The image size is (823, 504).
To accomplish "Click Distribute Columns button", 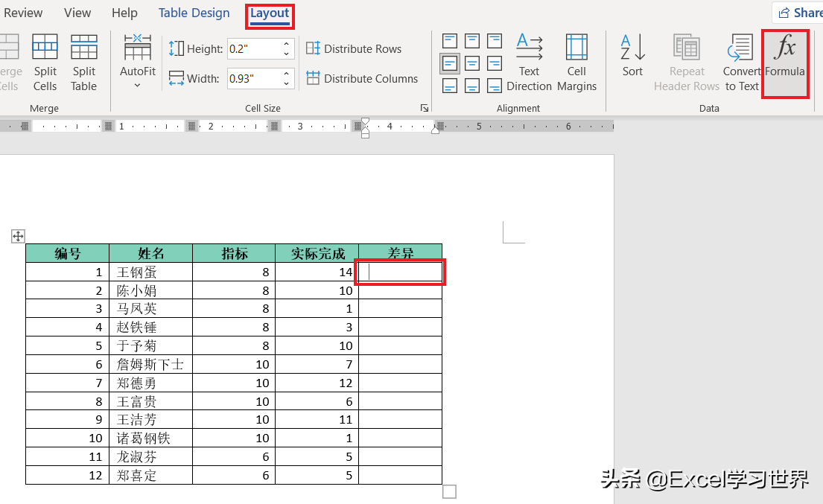I will [x=362, y=78].
